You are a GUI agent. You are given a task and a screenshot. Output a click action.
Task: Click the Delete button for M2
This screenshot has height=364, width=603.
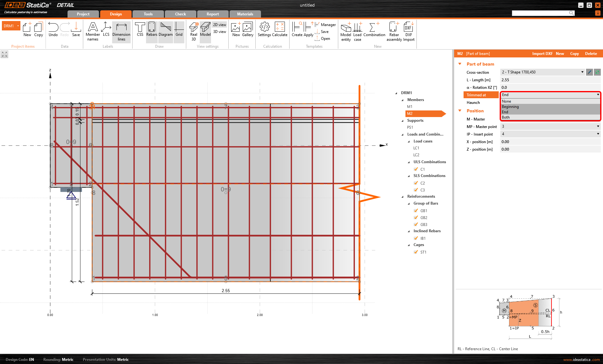point(591,54)
